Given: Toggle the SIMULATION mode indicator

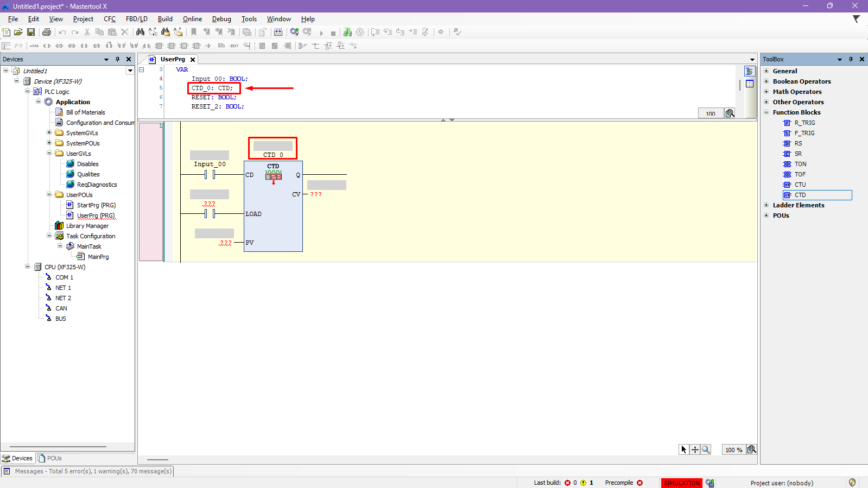Looking at the screenshot, I should click(681, 483).
